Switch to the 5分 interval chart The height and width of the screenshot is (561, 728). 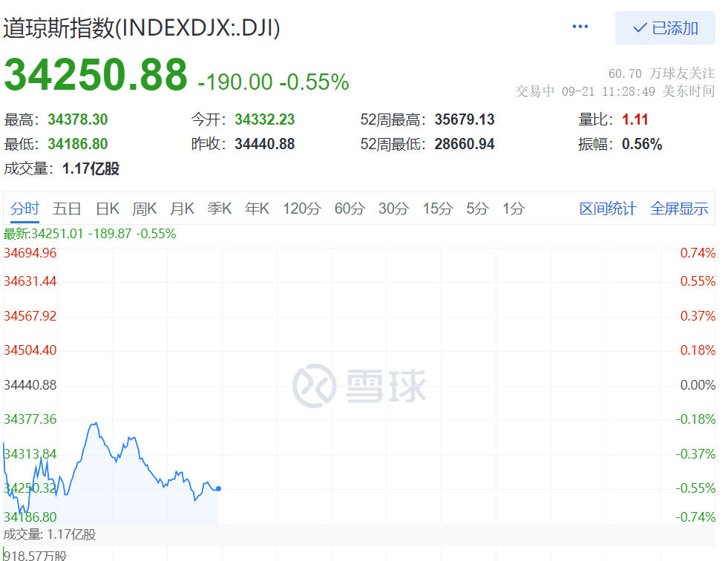tap(477, 209)
